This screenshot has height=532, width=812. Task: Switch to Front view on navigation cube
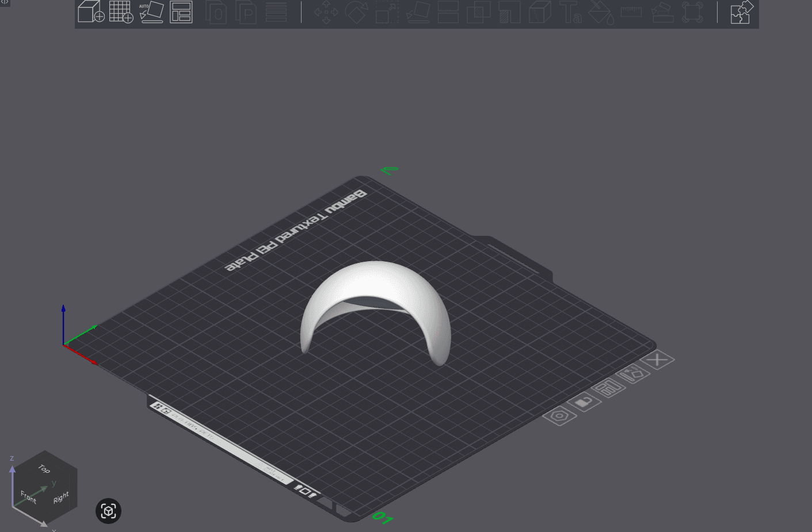point(28,496)
